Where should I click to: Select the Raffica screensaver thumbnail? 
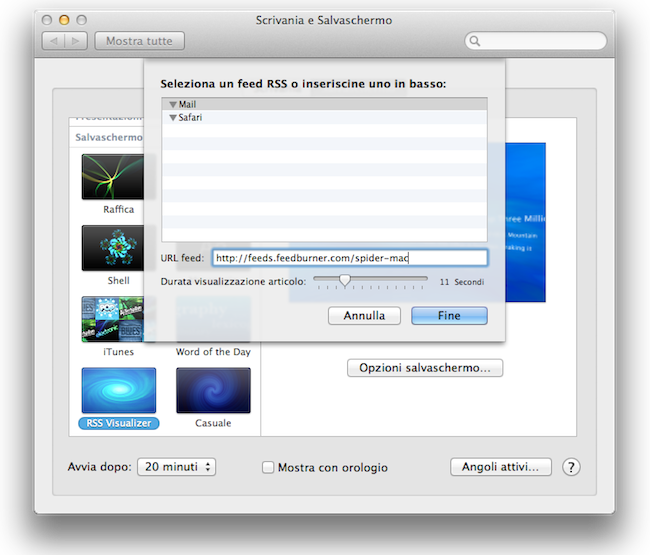click(118, 177)
